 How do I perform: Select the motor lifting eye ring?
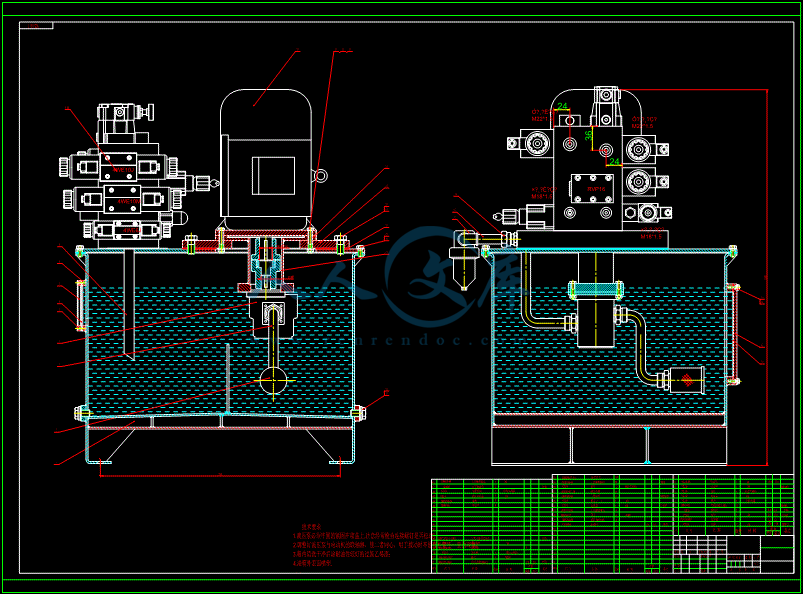(x=320, y=177)
